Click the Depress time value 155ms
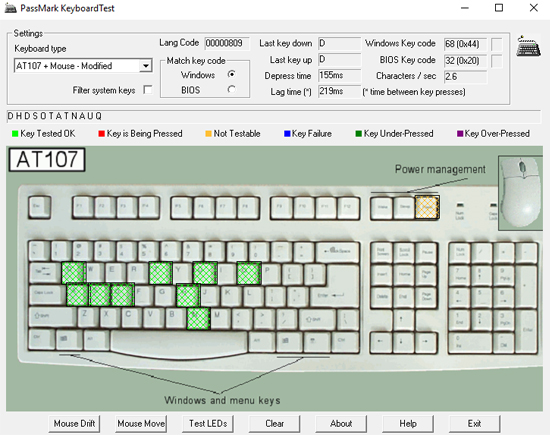 (340, 75)
